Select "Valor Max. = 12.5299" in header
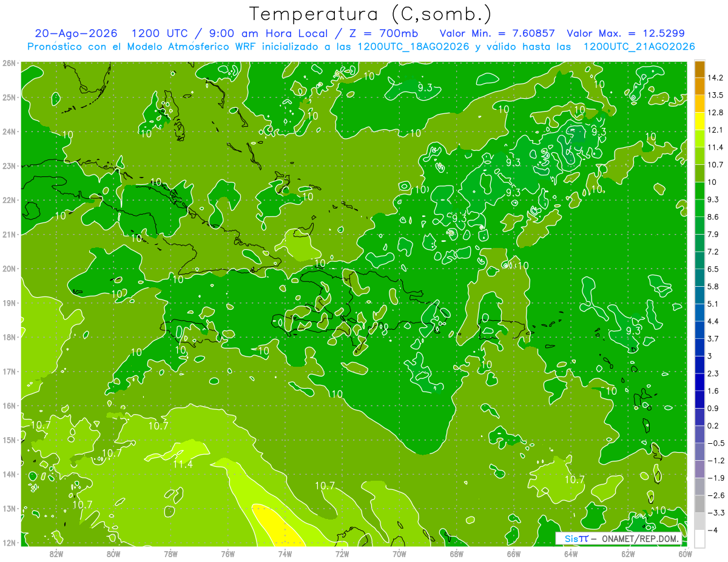The width and height of the screenshot is (728, 562). pos(625,33)
